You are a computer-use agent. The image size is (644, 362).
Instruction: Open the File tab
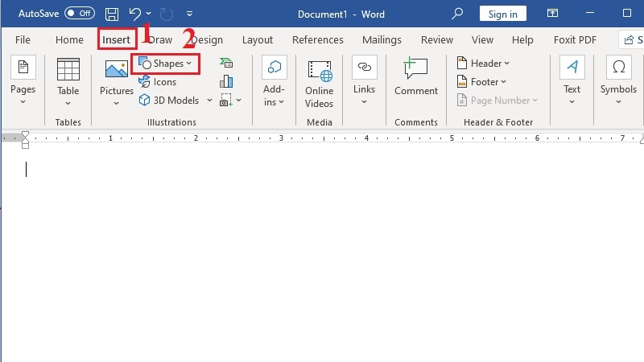tap(23, 39)
